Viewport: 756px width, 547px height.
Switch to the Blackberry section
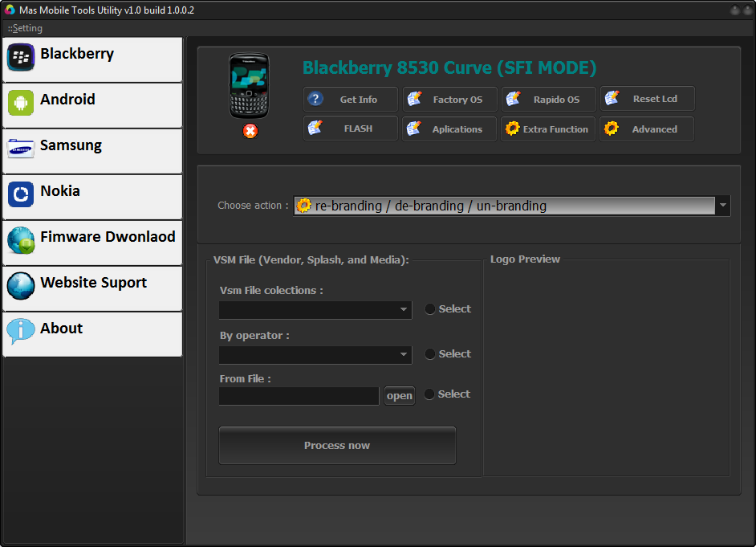92,59
